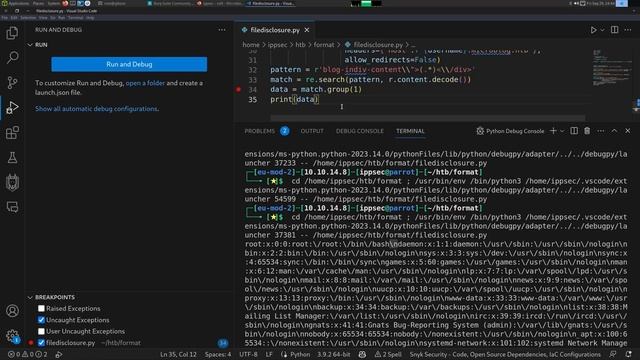Split the editor to the right

[614, 30]
